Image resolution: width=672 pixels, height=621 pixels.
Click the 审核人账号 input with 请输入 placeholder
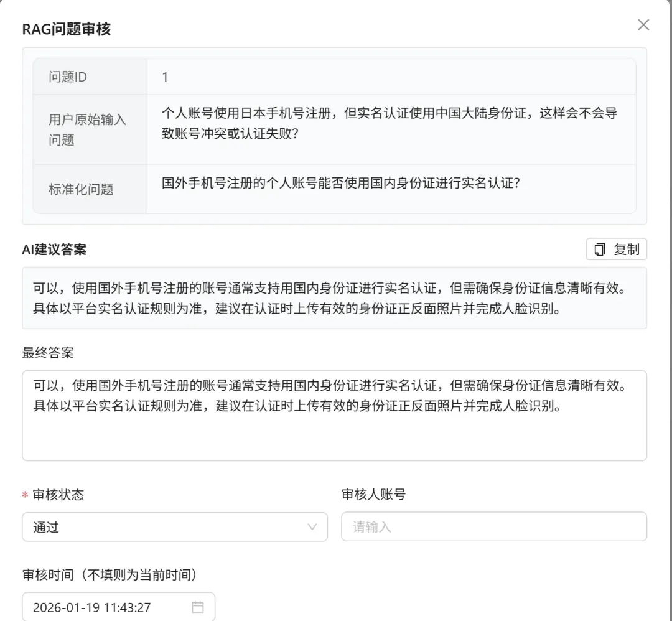click(493, 526)
